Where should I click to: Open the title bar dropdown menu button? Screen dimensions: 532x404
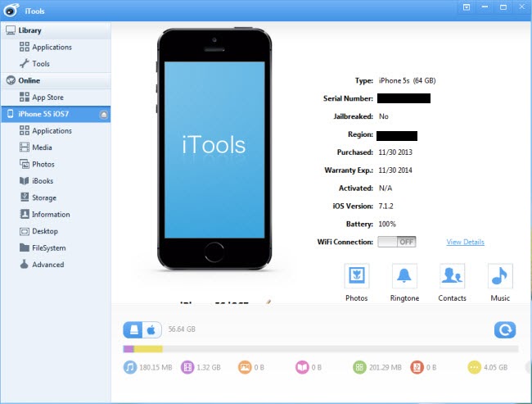click(x=467, y=7)
